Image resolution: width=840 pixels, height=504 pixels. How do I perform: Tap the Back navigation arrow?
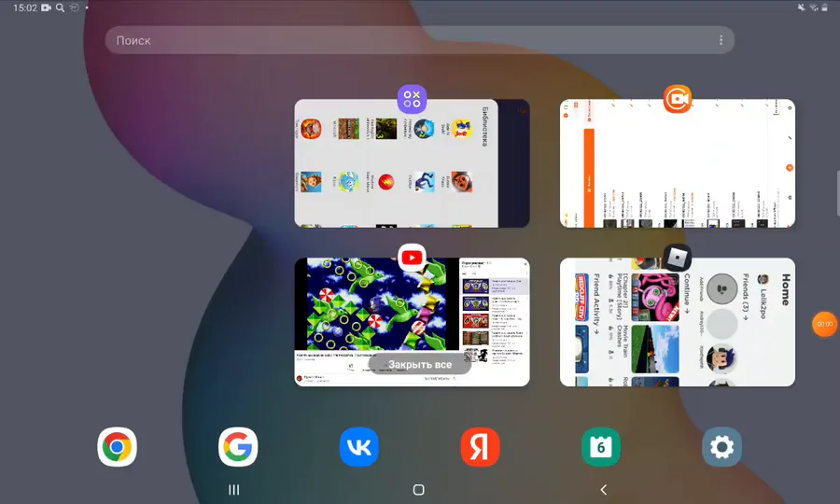[604, 490]
